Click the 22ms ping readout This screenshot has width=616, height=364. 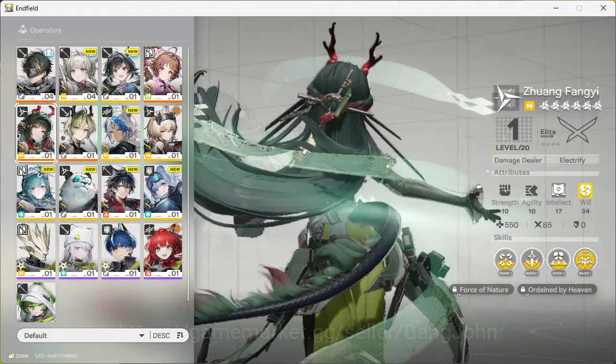[22, 356]
